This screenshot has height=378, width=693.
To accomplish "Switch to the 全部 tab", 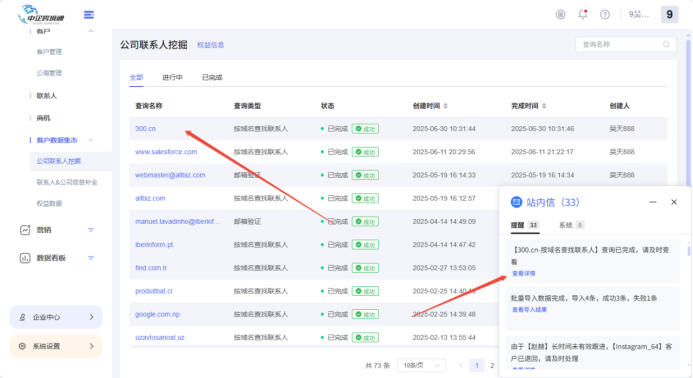I will tap(136, 77).
